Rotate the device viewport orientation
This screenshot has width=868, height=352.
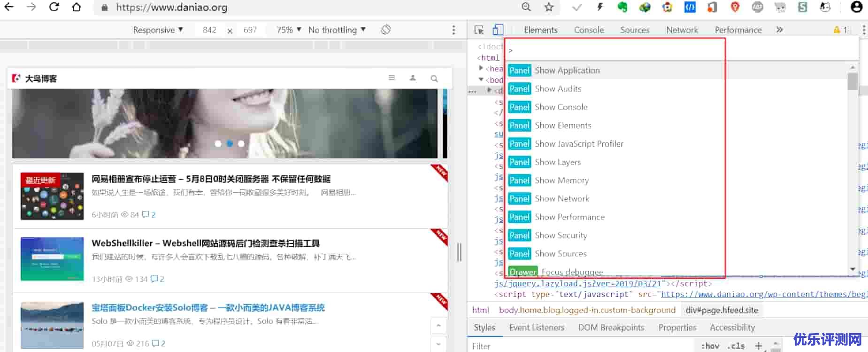pos(386,30)
